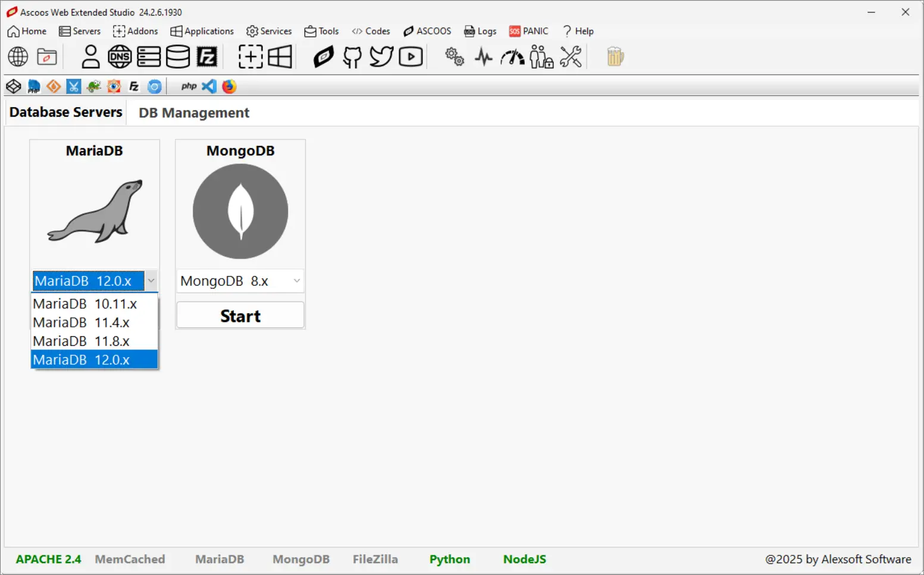Image resolution: width=924 pixels, height=575 pixels.
Task: Launch the small Fz FileZilla shortcut
Action: pos(134,87)
